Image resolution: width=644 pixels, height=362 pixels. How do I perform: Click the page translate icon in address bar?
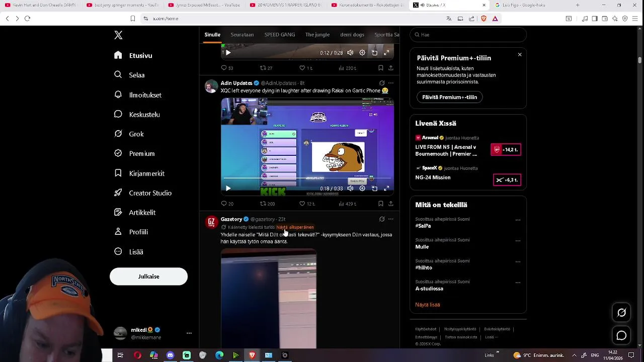point(449,19)
